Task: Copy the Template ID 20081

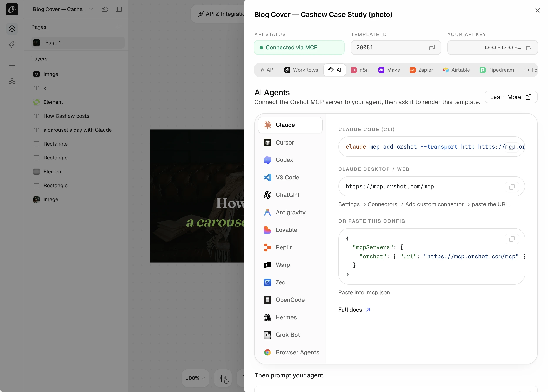Action: click(x=432, y=48)
